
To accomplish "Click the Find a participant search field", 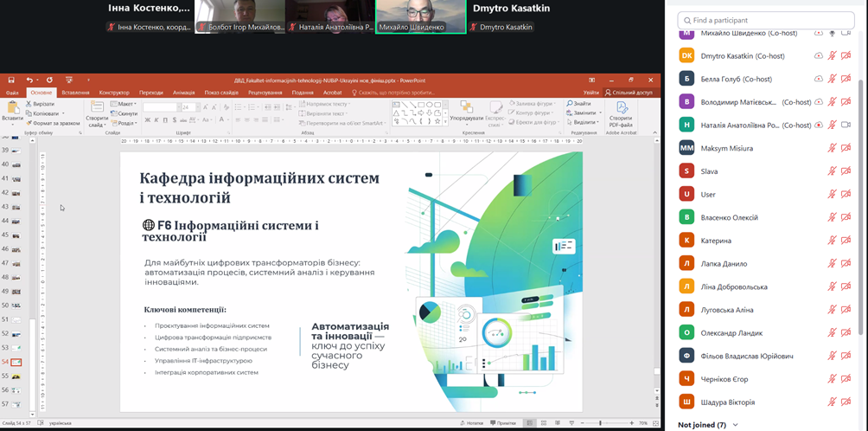I will 765,20.
